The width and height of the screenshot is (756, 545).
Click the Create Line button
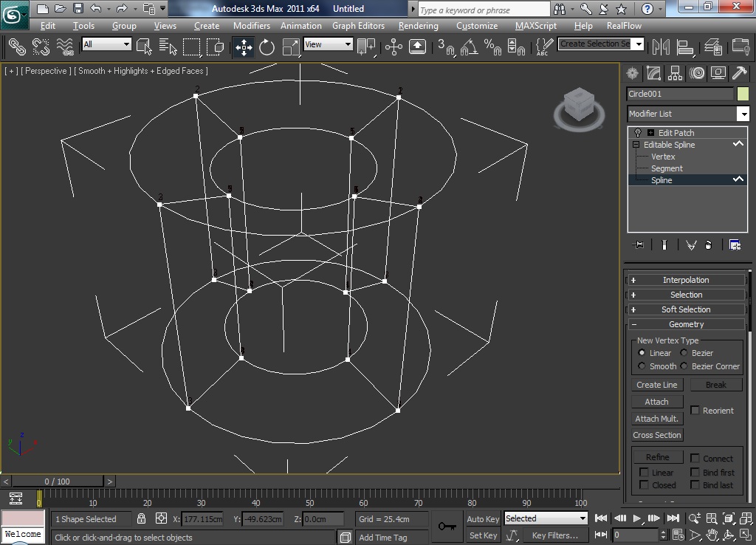pyautogui.click(x=656, y=385)
